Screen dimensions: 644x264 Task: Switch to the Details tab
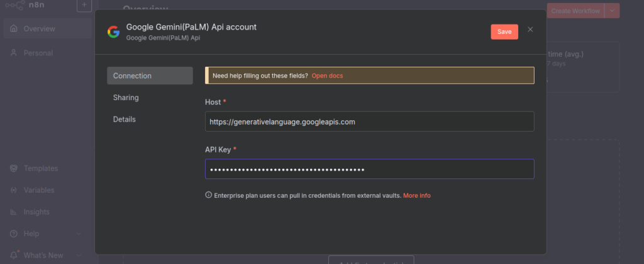click(x=125, y=119)
